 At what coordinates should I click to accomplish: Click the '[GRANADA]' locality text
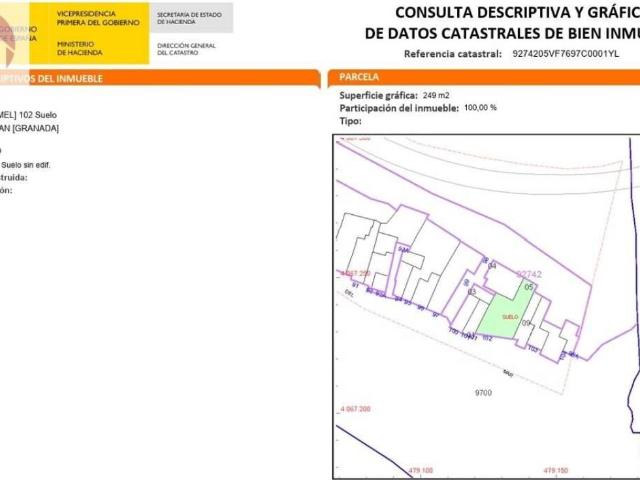(x=36, y=128)
